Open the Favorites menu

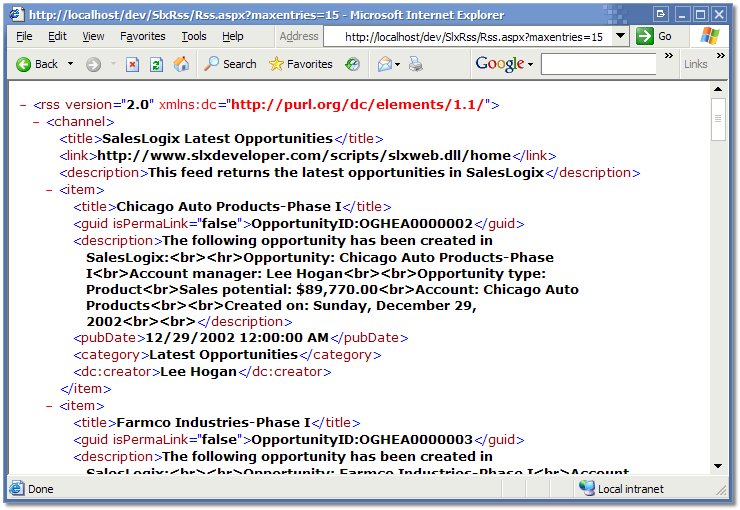[x=143, y=36]
